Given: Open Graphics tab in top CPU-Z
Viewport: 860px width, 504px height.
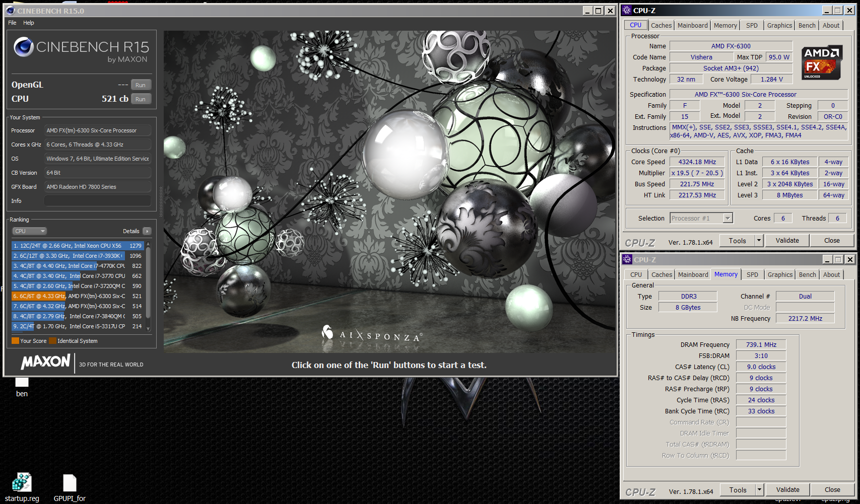Looking at the screenshot, I should (x=779, y=25).
